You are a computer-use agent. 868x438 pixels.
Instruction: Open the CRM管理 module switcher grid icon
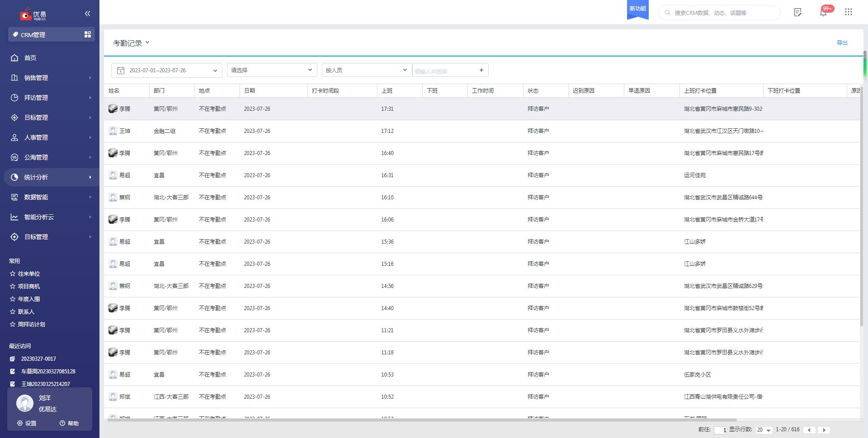tap(88, 34)
